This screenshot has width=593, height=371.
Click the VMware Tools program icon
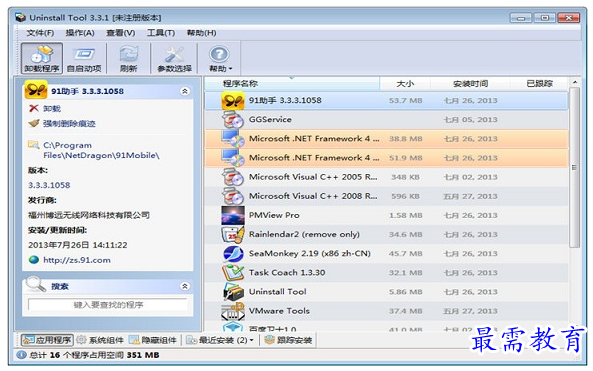click(233, 311)
